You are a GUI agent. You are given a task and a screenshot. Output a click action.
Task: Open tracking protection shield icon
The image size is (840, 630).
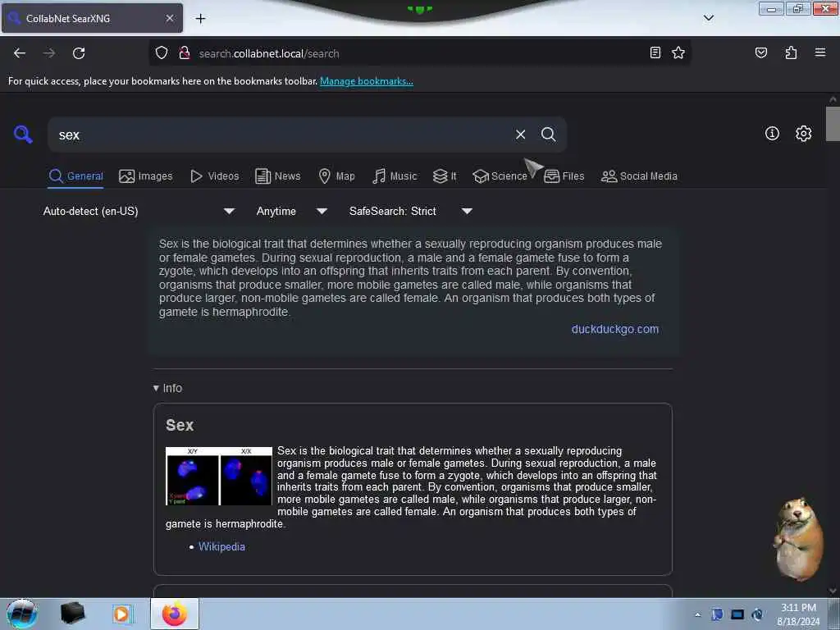(162, 53)
